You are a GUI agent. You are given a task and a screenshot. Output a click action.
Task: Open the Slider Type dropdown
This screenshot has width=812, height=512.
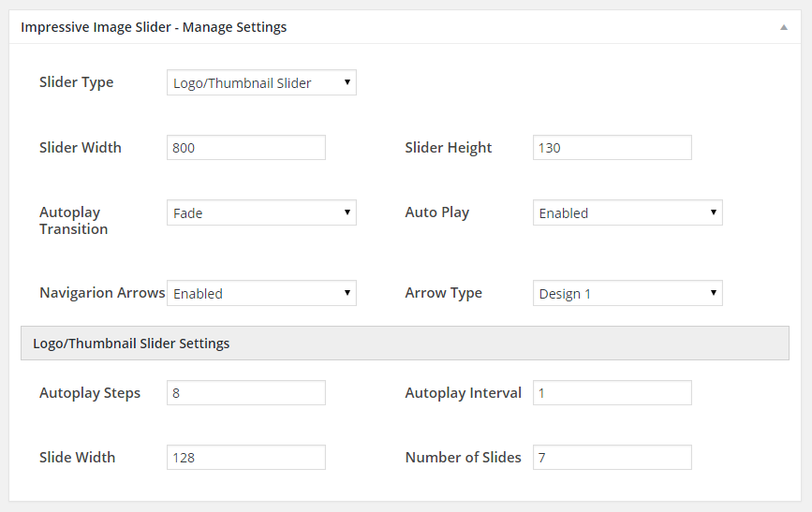coord(261,82)
